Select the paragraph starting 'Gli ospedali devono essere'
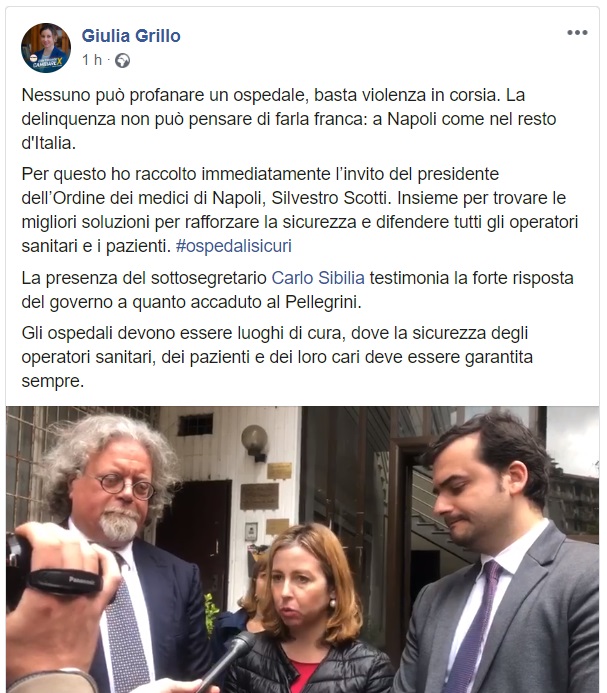 coord(277,357)
